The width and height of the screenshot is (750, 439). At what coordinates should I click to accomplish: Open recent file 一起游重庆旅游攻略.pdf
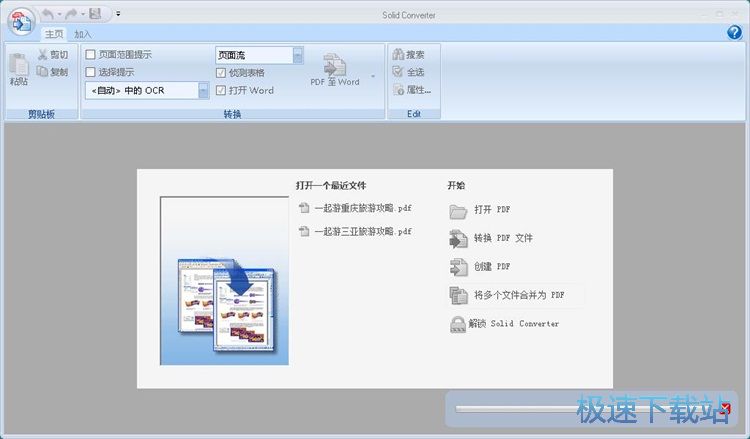click(x=363, y=208)
